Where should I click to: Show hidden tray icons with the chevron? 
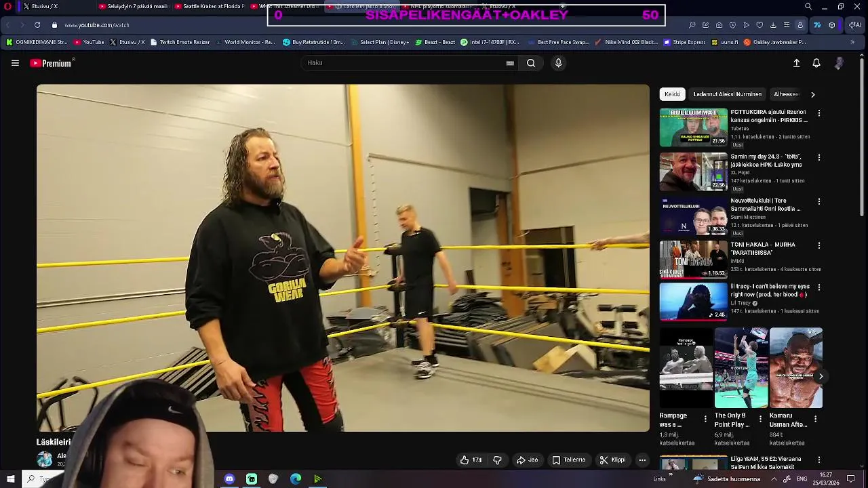pos(774,479)
